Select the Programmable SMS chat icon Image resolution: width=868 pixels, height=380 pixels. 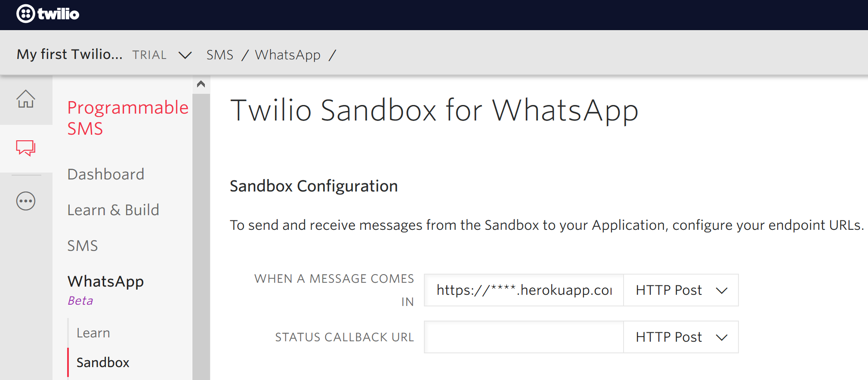coord(26,148)
